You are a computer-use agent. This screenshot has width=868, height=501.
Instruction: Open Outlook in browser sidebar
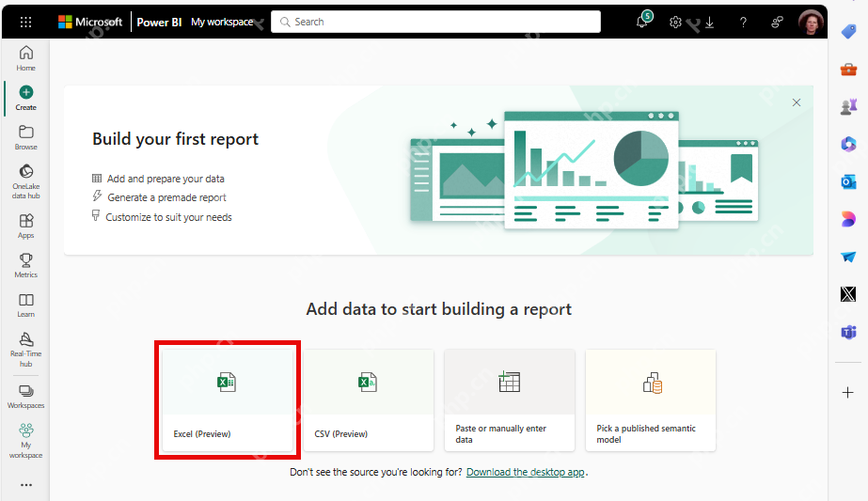[848, 181]
